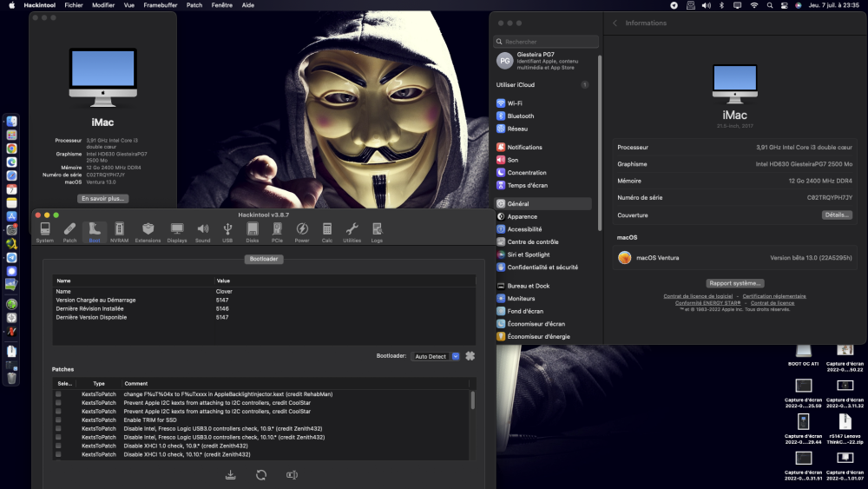The image size is (868, 489).
Task: Open the USB tab in Hackintool
Action: (227, 232)
